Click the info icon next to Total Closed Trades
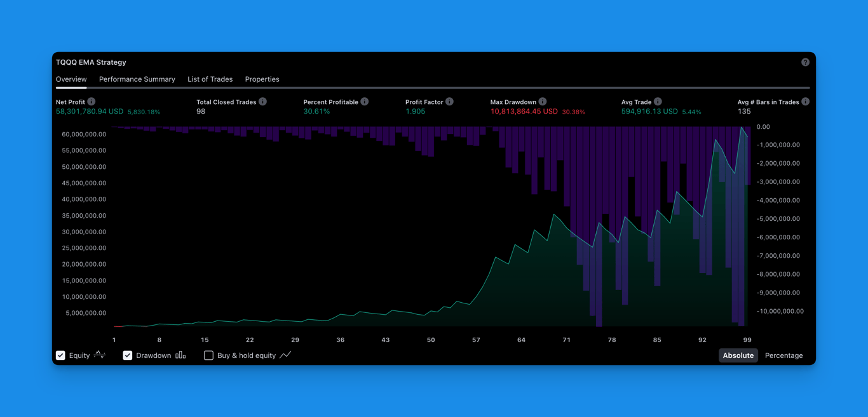This screenshot has width=868, height=417. click(x=262, y=102)
